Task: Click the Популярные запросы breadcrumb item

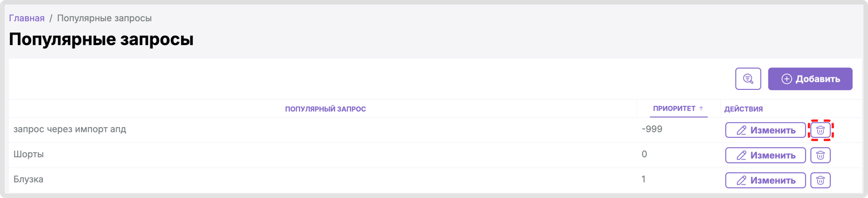Action: click(x=104, y=18)
